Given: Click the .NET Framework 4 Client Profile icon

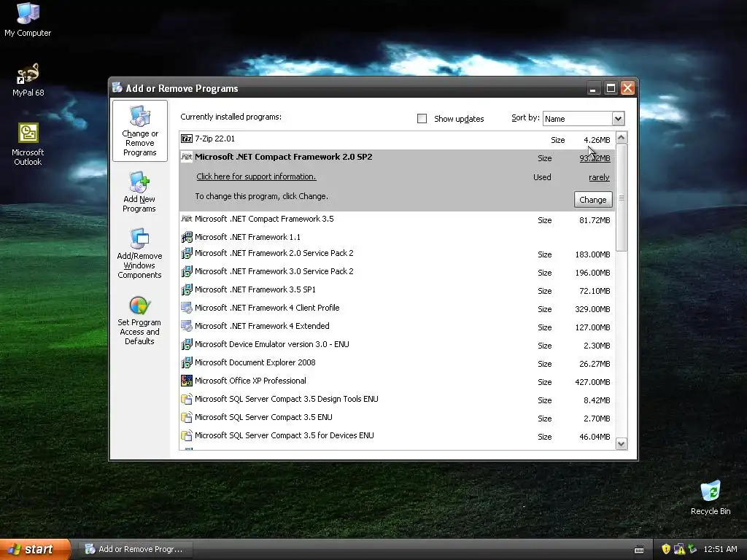Looking at the screenshot, I should tap(187, 308).
